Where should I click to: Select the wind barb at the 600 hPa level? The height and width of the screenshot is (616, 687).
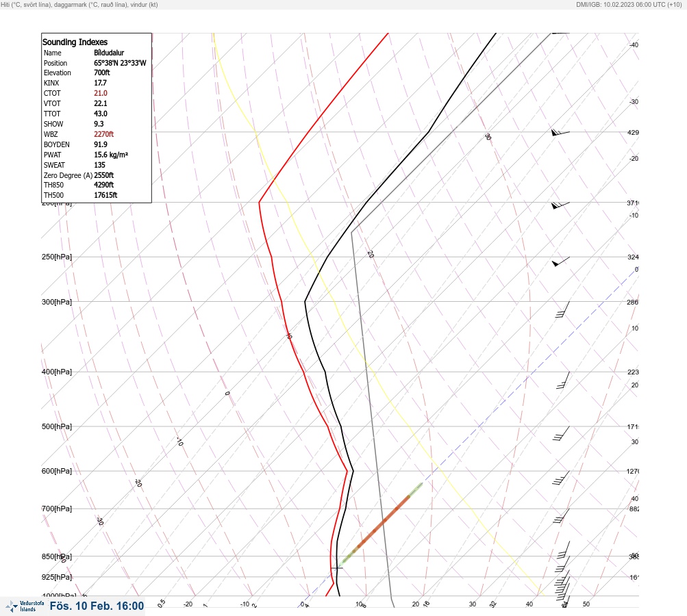tap(561, 478)
